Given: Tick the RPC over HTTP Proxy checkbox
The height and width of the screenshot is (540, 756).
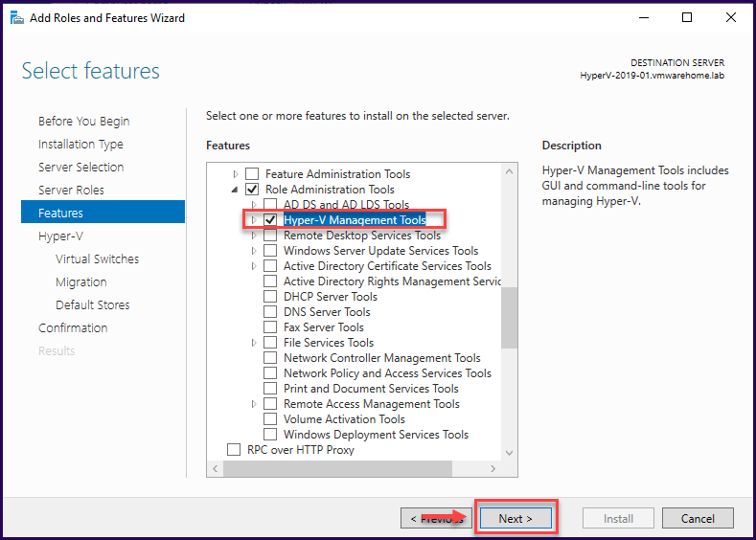Looking at the screenshot, I should [234, 449].
